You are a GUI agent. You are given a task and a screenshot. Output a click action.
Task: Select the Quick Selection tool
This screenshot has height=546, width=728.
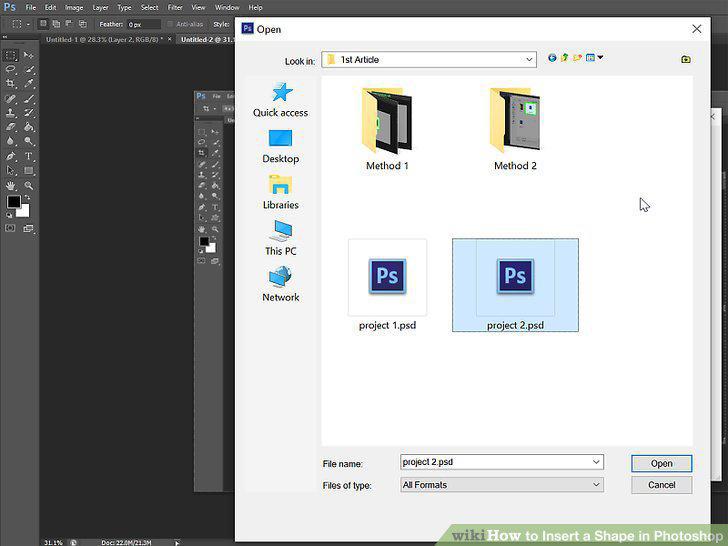tap(29, 70)
